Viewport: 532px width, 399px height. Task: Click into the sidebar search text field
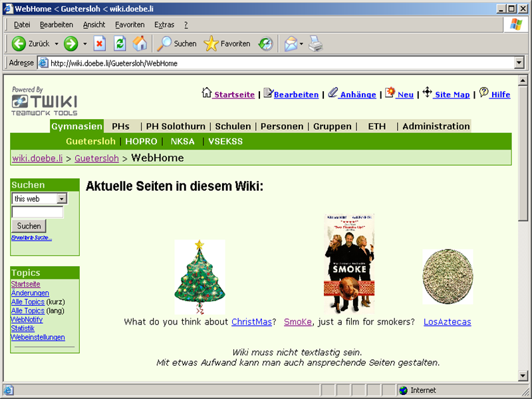pos(37,212)
